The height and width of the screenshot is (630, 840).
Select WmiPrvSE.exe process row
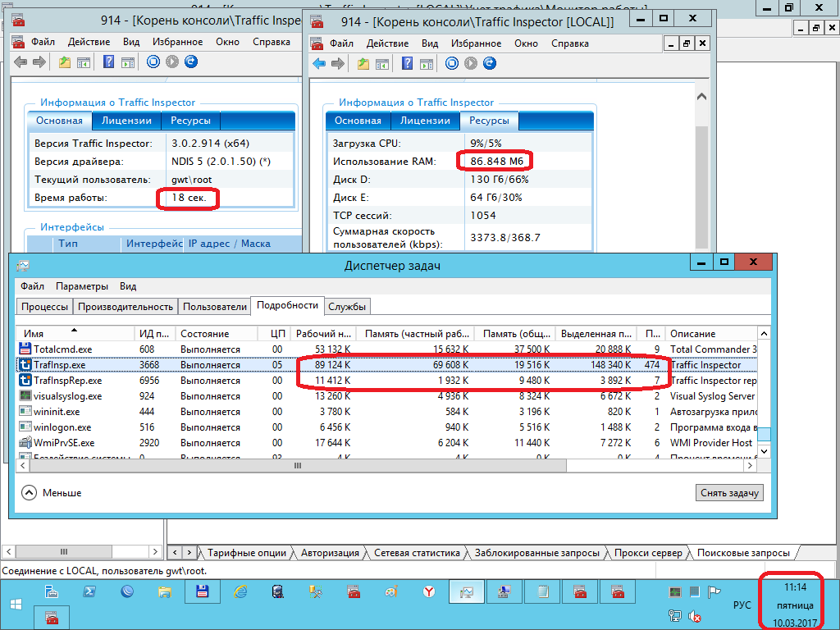[387, 443]
